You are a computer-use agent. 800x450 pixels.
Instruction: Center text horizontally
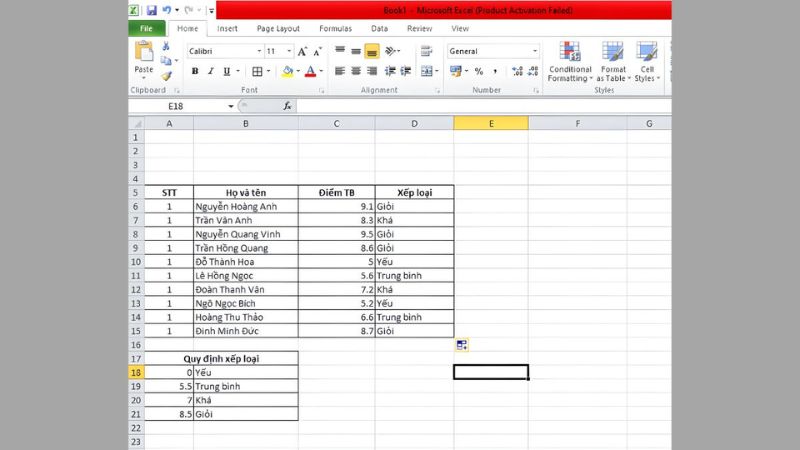356,71
